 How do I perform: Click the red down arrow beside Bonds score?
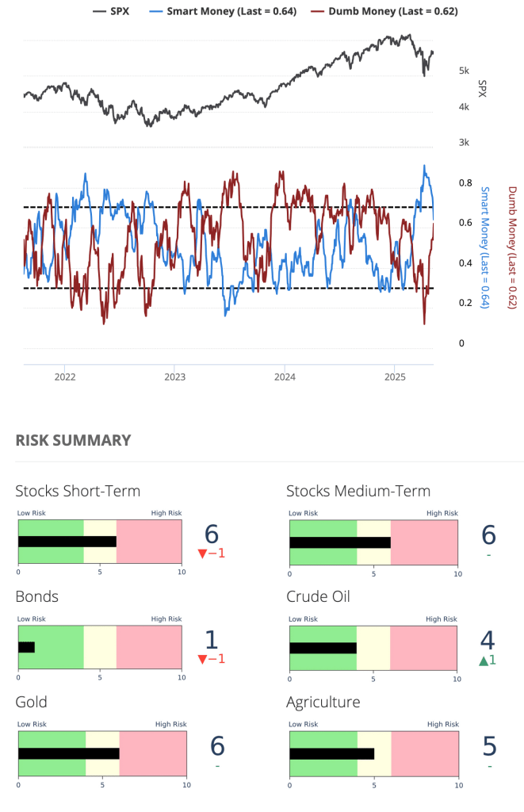point(205,659)
